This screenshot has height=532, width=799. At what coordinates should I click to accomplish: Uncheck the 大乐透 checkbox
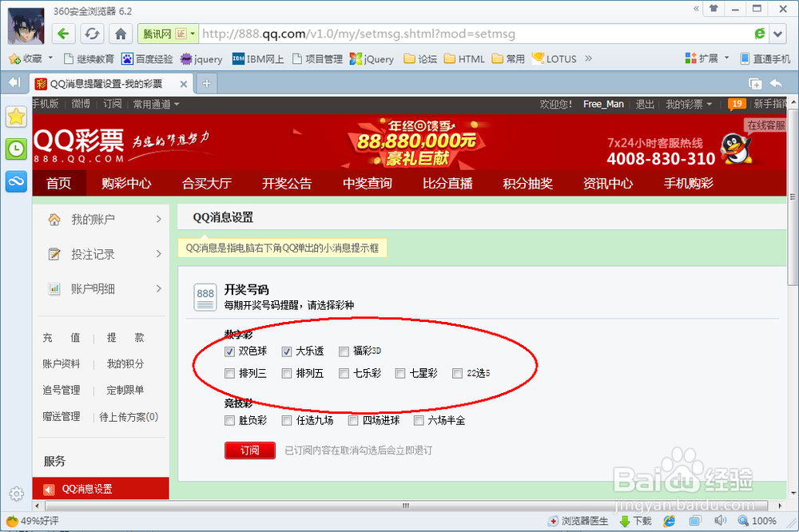point(287,351)
